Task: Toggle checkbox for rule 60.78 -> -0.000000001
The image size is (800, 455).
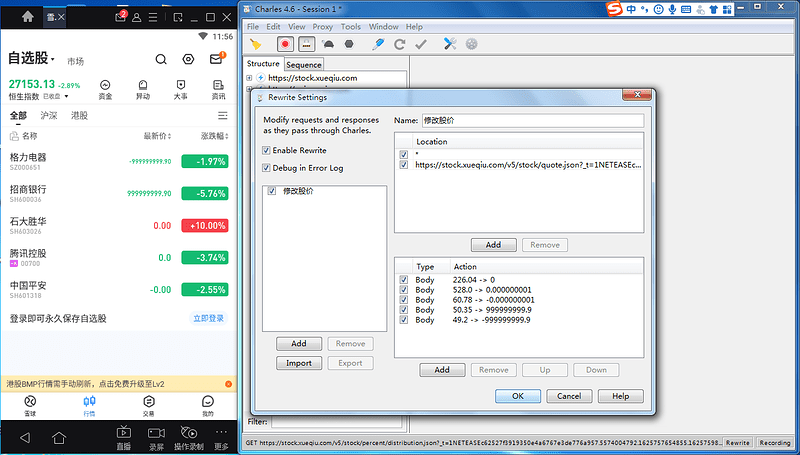Action: pyautogui.click(x=404, y=300)
